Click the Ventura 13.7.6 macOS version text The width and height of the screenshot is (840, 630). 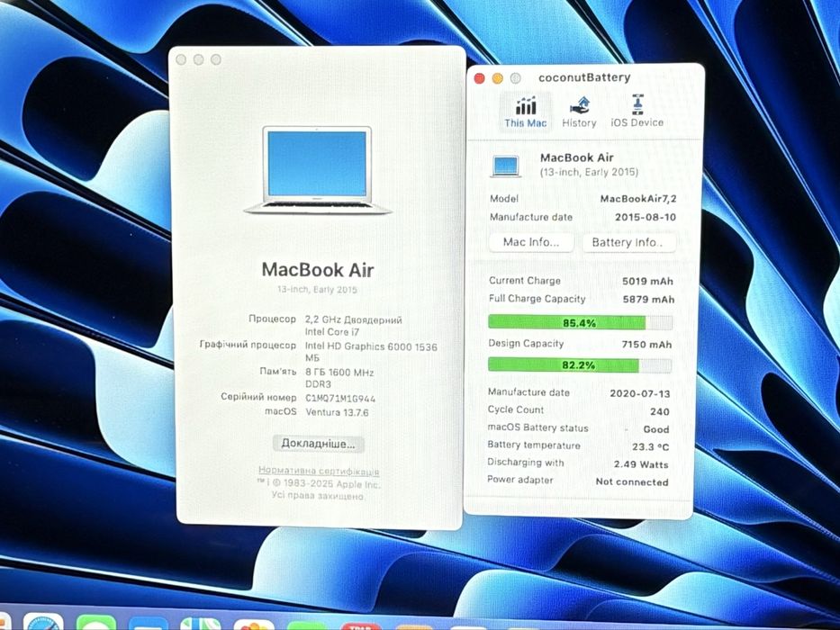tap(337, 412)
